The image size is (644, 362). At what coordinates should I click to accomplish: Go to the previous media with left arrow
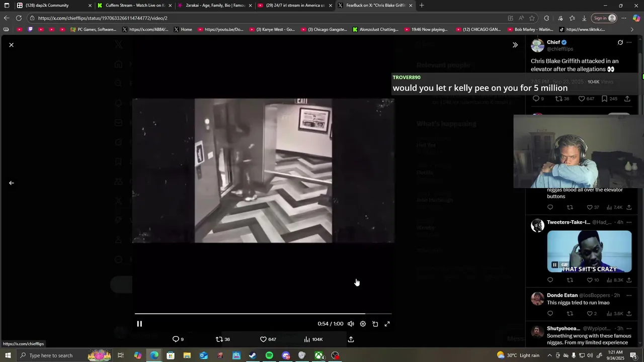(11, 183)
